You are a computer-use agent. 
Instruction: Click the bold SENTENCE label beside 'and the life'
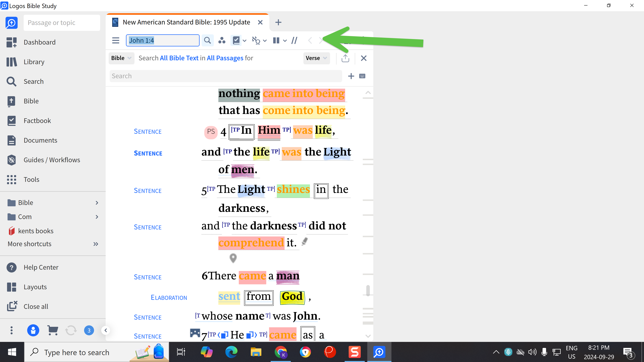tap(148, 153)
